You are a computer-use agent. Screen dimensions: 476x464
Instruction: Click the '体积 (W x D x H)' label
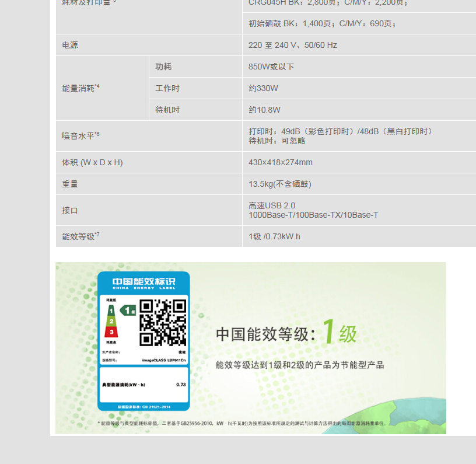pos(92,162)
